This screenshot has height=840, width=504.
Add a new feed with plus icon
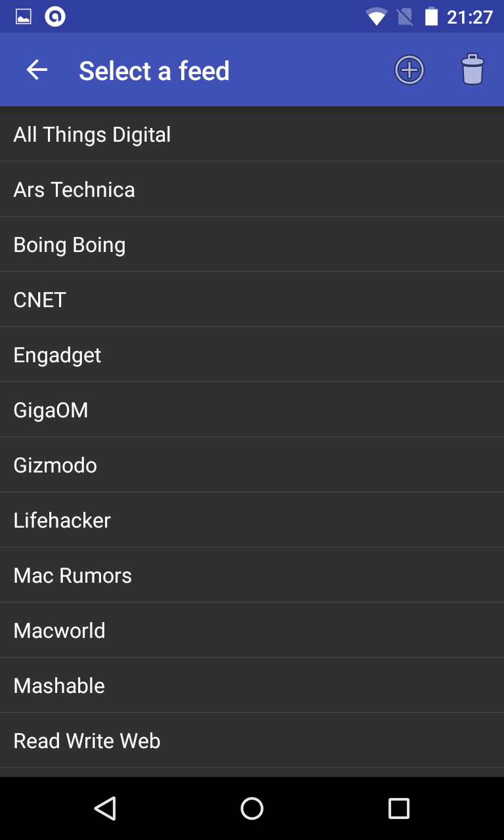coord(409,70)
